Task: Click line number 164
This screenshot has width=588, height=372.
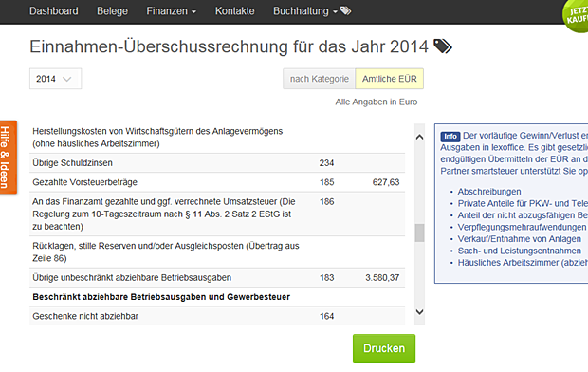Action: pos(326,316)
